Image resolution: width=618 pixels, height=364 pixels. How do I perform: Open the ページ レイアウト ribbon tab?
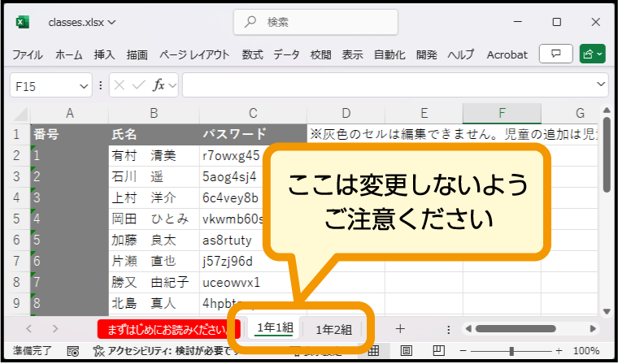click(194, 54)
